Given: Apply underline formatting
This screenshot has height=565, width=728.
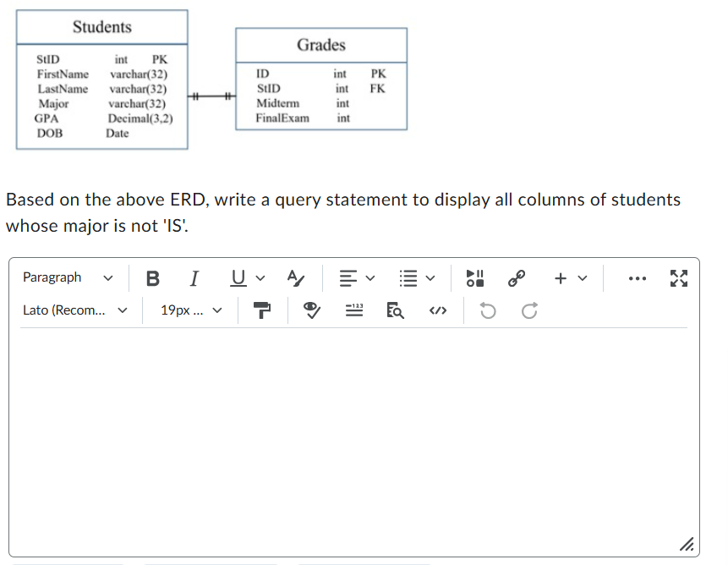Looking at the screenshot, I should [x=238, y=278].
